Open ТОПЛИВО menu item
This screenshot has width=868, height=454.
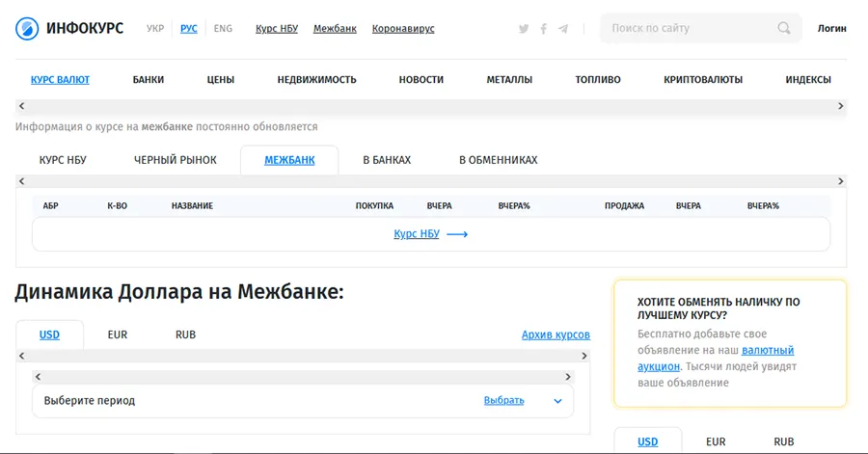point(598,80)
